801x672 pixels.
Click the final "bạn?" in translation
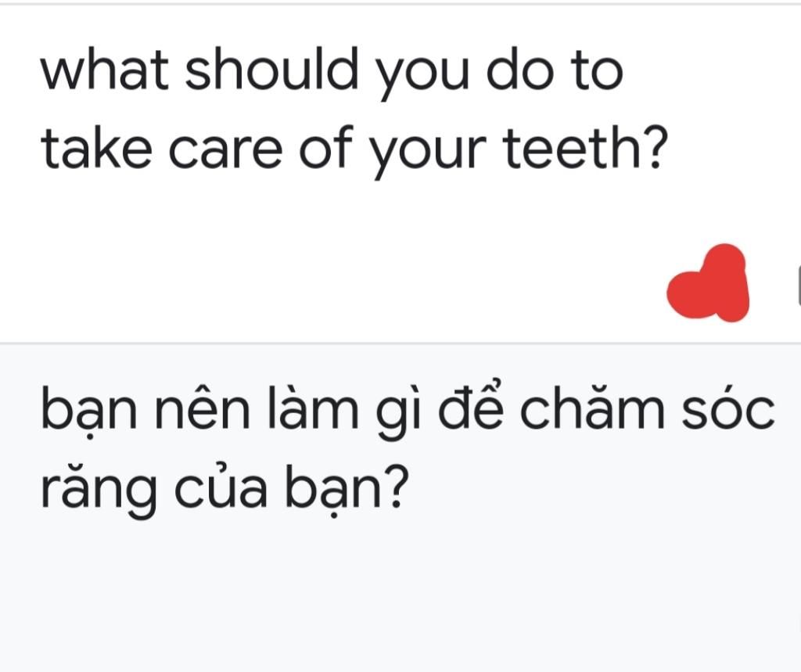coord(347,491)
